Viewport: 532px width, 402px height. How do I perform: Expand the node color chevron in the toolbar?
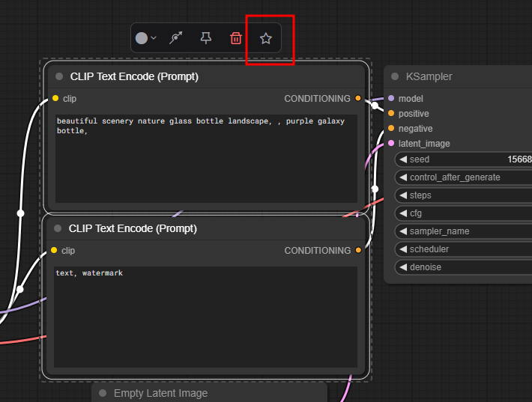click(154, 38)
